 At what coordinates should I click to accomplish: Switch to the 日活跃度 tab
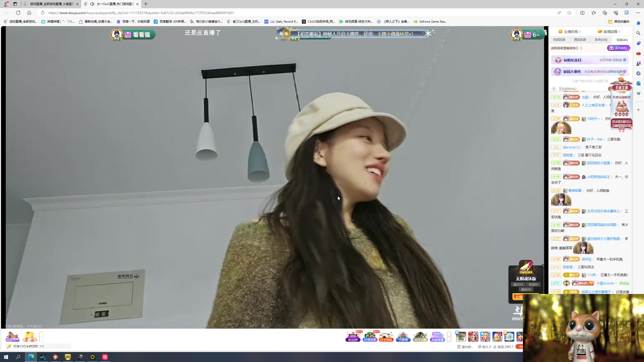coord(559,40)
